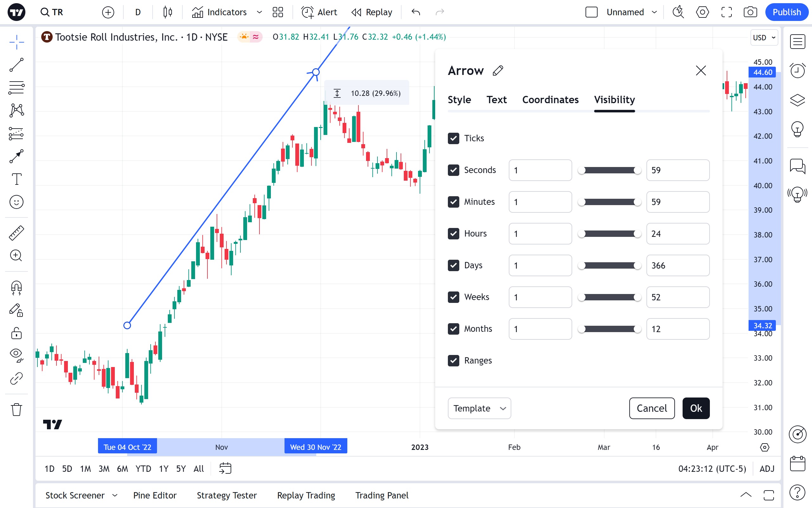The width and height of the screenshot is (812, 508).
Task: Switch to the Text tab
Action: 497,100
